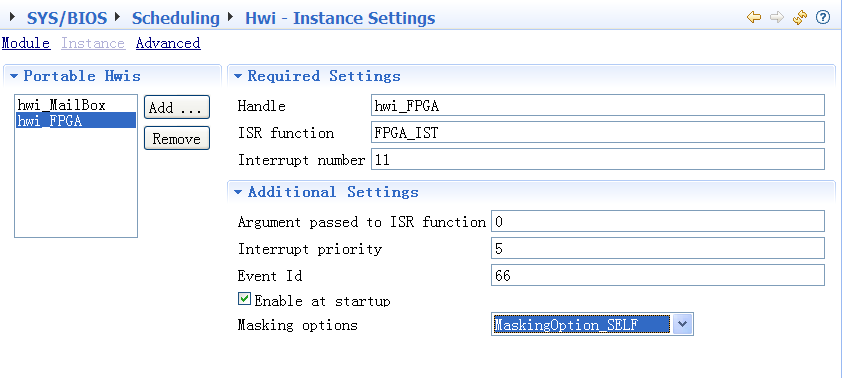Toggle the Enable at startup checkbox
This screenshot has height=378, width=842.
244,299
